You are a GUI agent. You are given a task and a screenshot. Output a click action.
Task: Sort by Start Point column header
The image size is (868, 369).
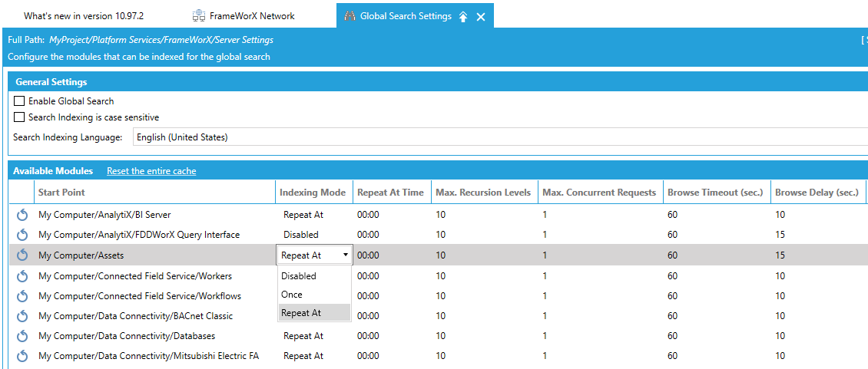coord(61,193)
